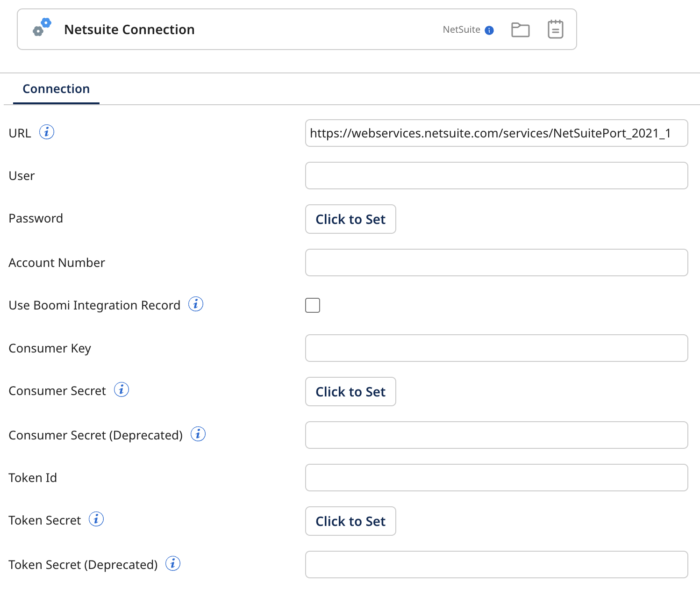700x590 pixels.
Task: Click the Consumer Secret info icon
Action: click(x=121, y=389)
